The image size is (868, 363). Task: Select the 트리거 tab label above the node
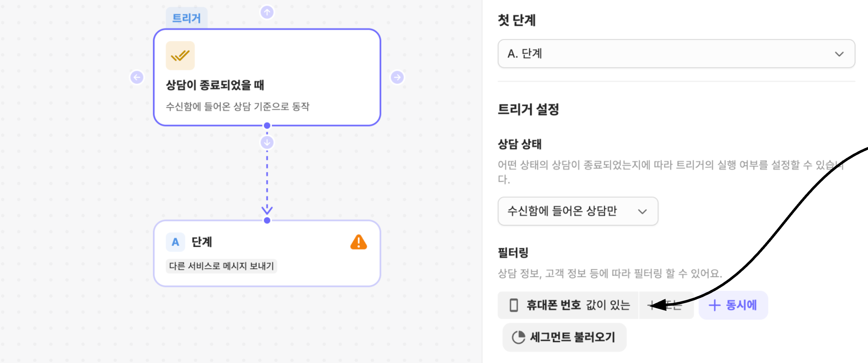pos(186,18)
